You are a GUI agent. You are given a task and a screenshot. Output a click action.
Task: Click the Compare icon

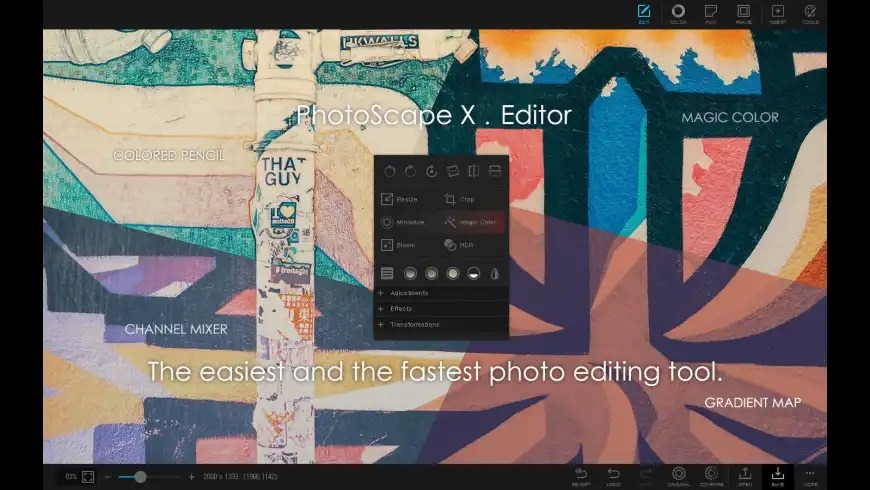point(711,477)
